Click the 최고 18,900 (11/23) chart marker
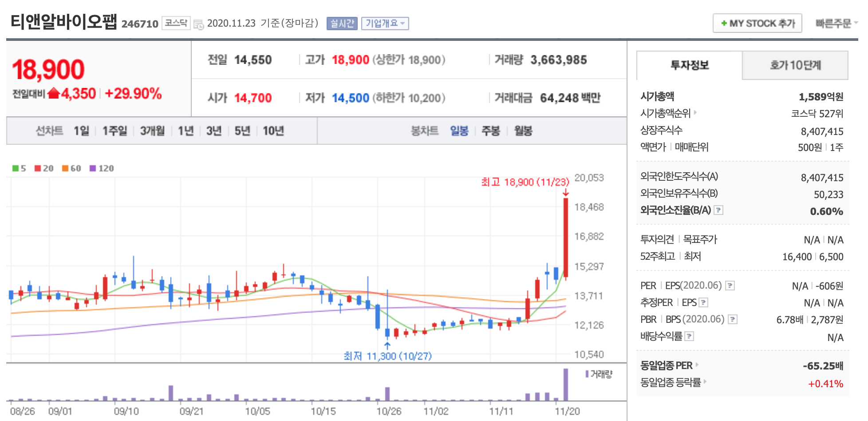Viewport: 868px width, 421px height. (525, 182)
